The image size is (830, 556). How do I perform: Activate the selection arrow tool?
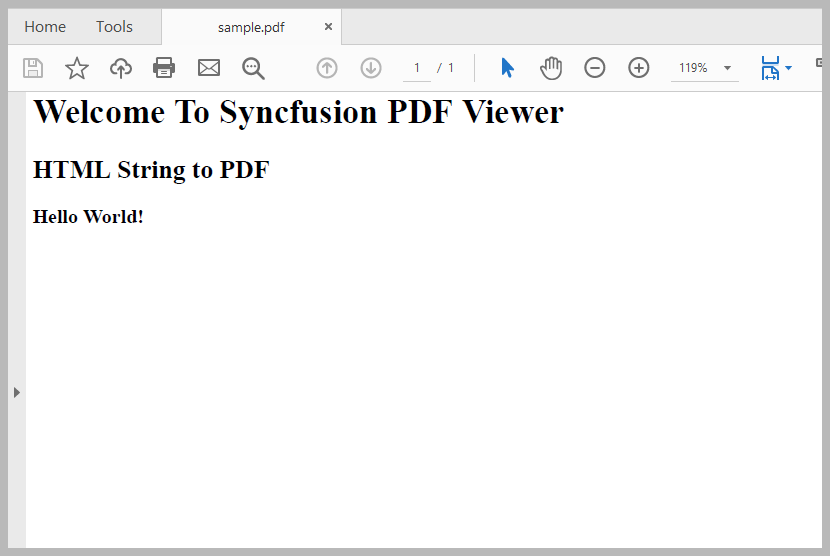click(507, 68)
